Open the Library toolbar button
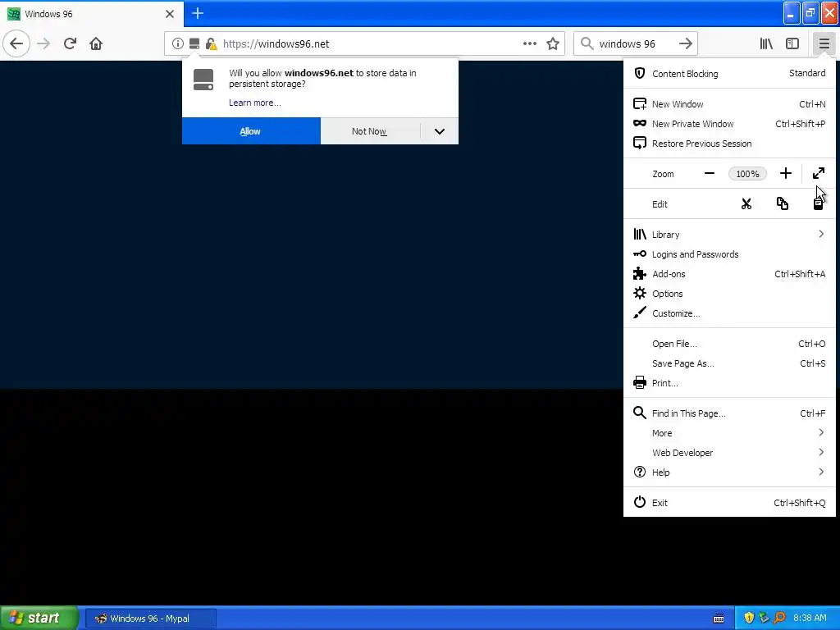The height and width of the screenshot is (630, 840). [766, 44]
